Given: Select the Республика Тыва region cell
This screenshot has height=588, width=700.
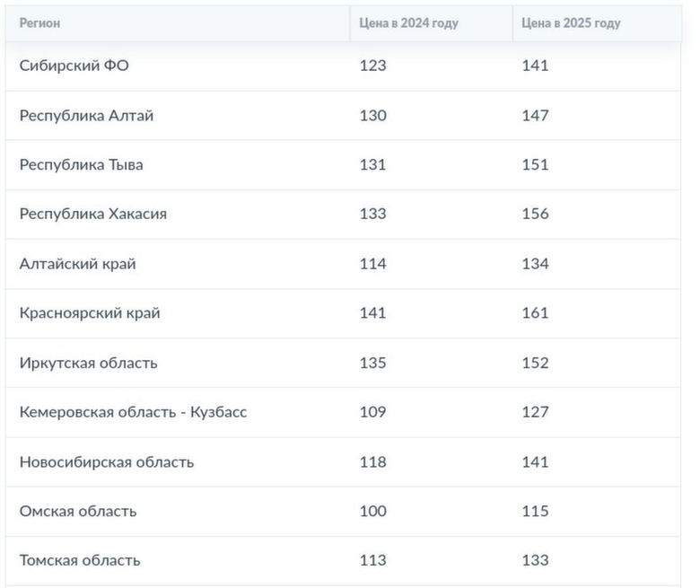Looking at the screenshot, I should (x=81, y=165).
